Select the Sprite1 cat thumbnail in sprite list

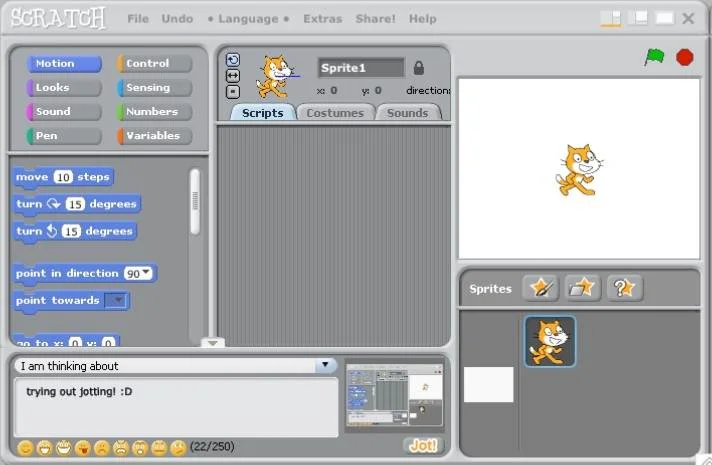tap(550, 341)
